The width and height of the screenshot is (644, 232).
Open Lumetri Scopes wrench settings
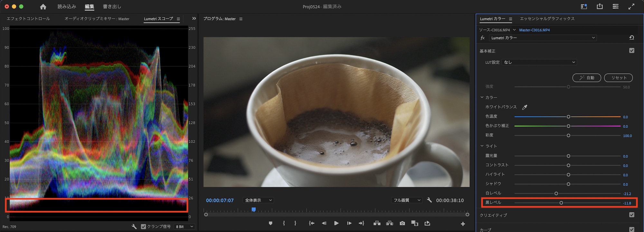tap(134, 227)
